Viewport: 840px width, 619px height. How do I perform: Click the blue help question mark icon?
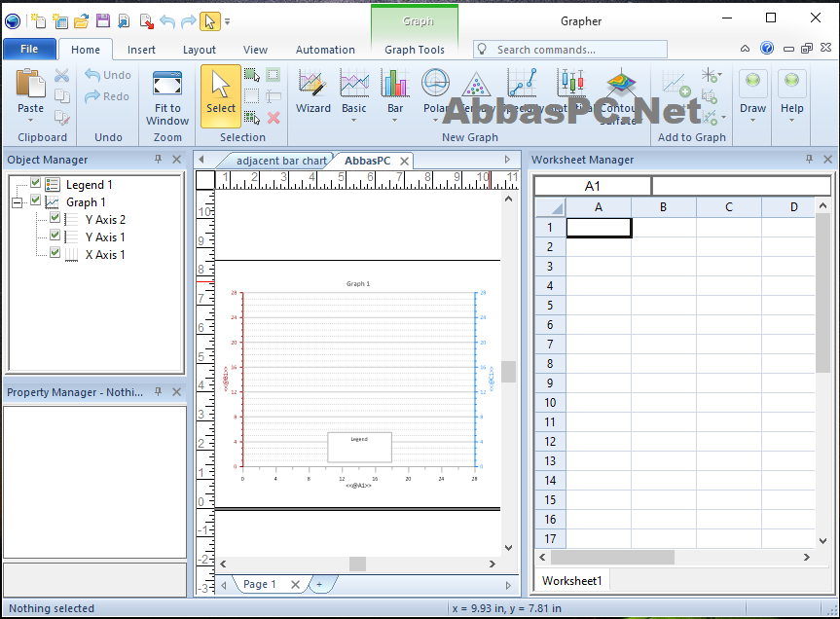[x=767, y=49]
